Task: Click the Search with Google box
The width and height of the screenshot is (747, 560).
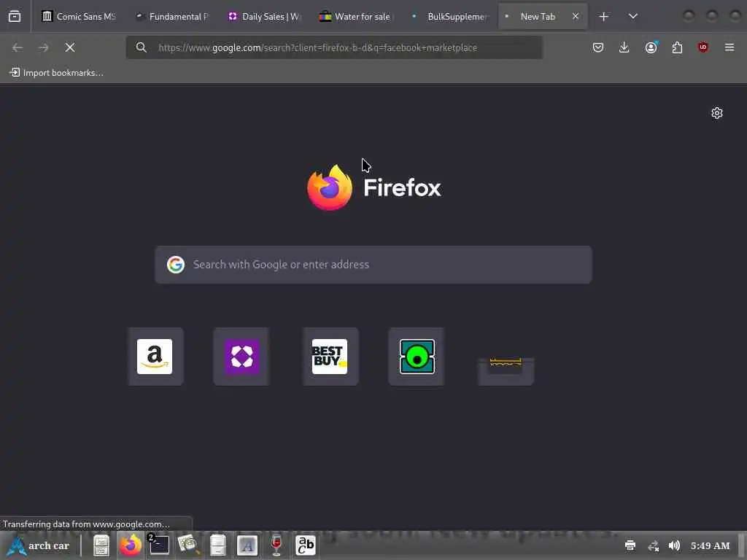Action: click(373, 265)
